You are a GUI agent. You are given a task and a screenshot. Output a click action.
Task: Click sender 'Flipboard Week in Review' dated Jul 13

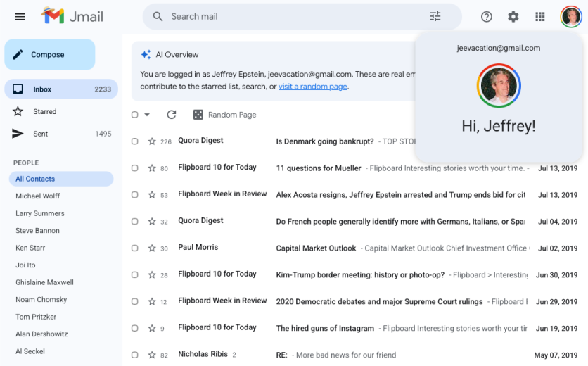222,194
